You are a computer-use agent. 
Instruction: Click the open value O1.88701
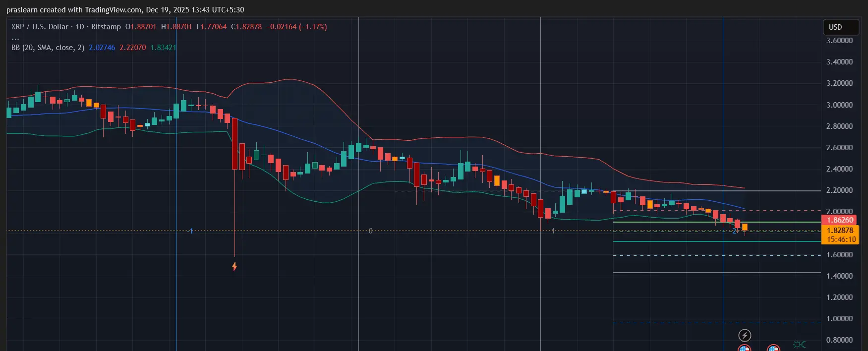click(x=141, y=27)
